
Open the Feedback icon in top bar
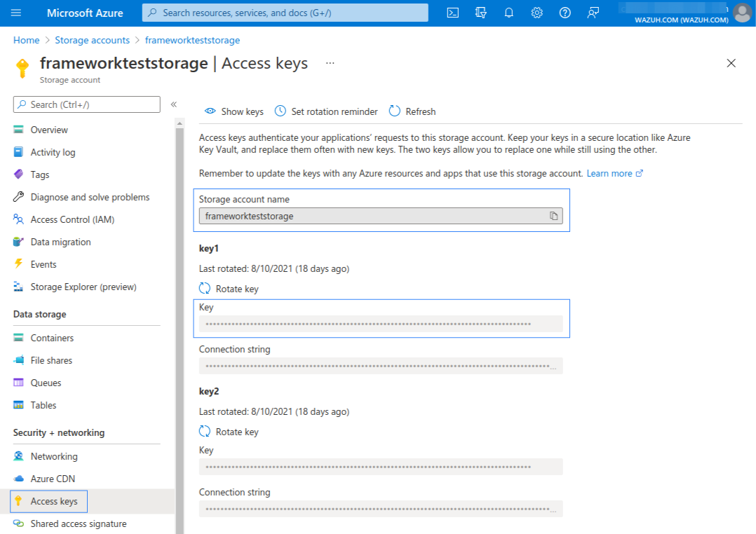click(x=593, y=13)
